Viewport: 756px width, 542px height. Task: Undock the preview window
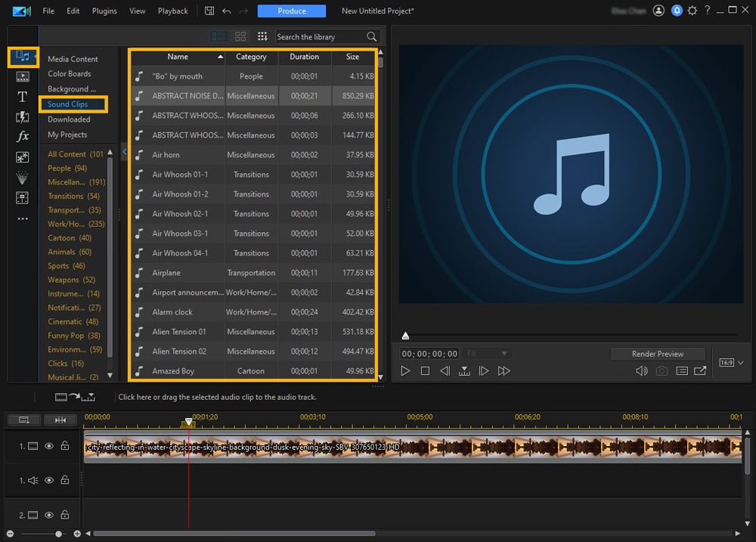700,371
